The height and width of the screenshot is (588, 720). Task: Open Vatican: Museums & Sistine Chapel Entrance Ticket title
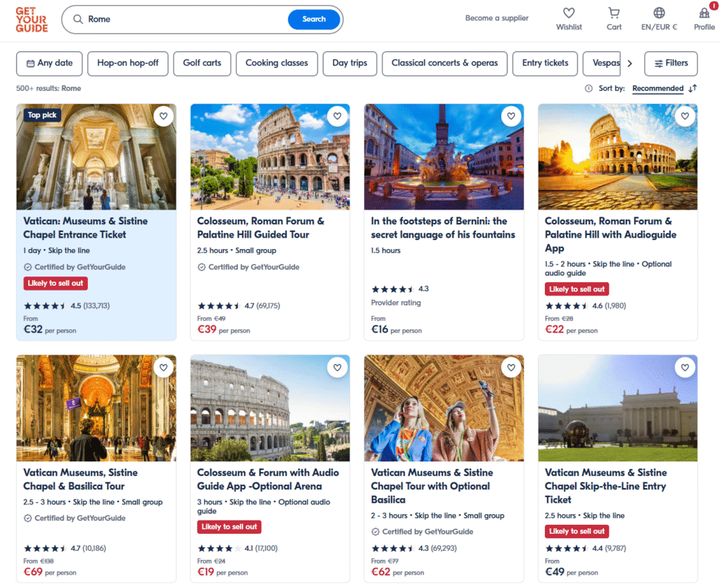click(85, 228)
